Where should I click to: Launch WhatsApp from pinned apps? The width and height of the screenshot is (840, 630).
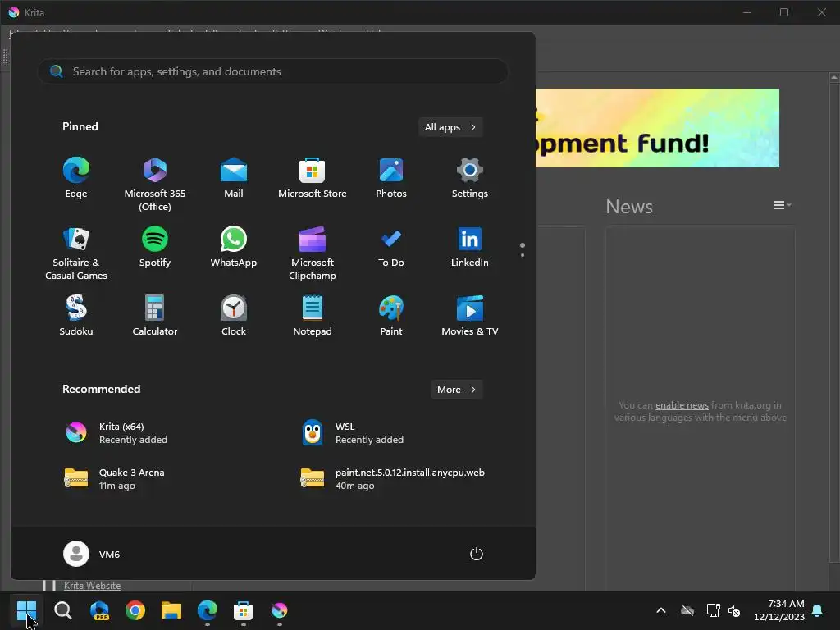[x=234, y=247]
